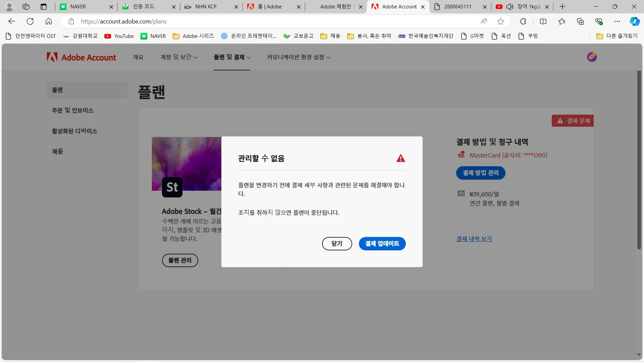
Task: Switch to the NAVER browser tab
Action: click(x=78, y=7)
